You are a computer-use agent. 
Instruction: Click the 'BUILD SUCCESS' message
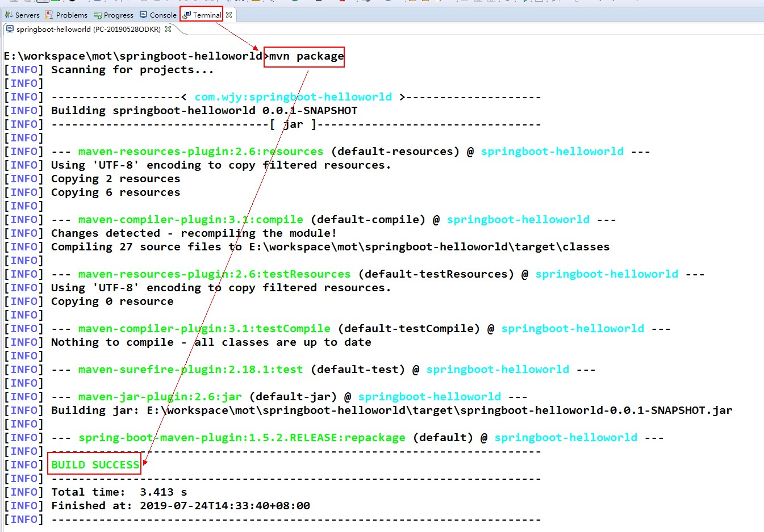click(95, 465)
